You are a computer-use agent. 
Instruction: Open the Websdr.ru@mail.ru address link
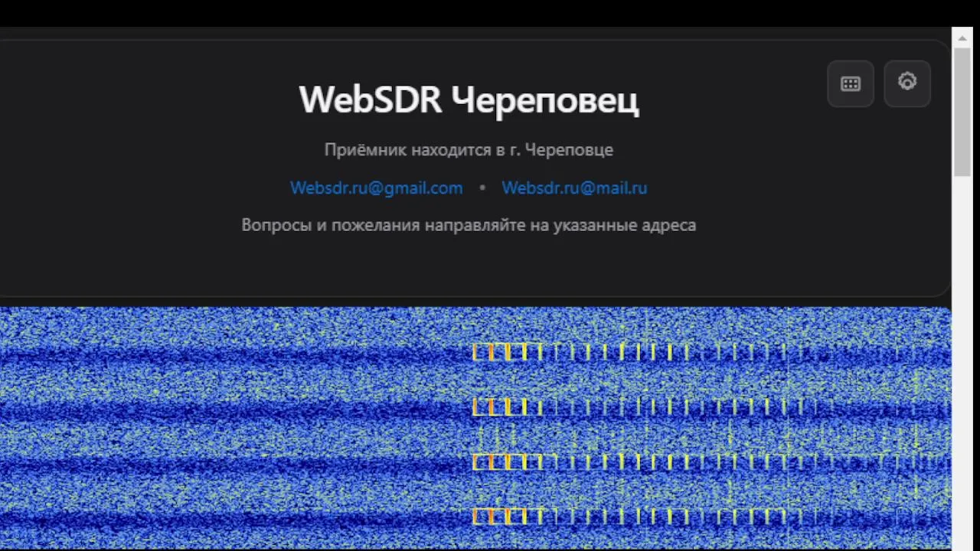[574, 187]
